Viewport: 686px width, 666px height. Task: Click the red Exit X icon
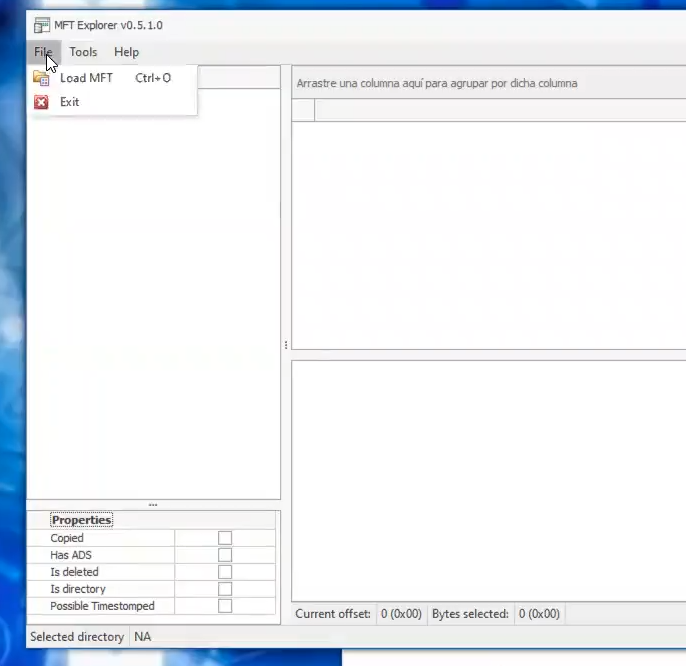(41, 102)
